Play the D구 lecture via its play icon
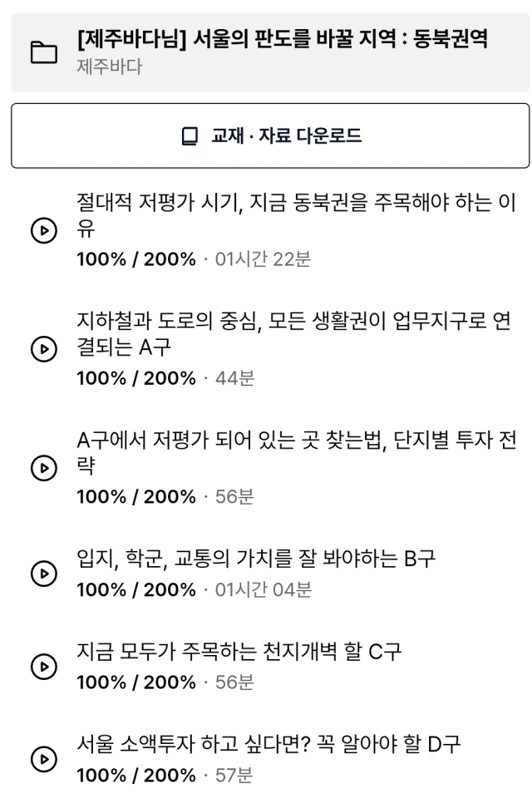The height and width of the screenshot is (798, 532). pos(44,759)
